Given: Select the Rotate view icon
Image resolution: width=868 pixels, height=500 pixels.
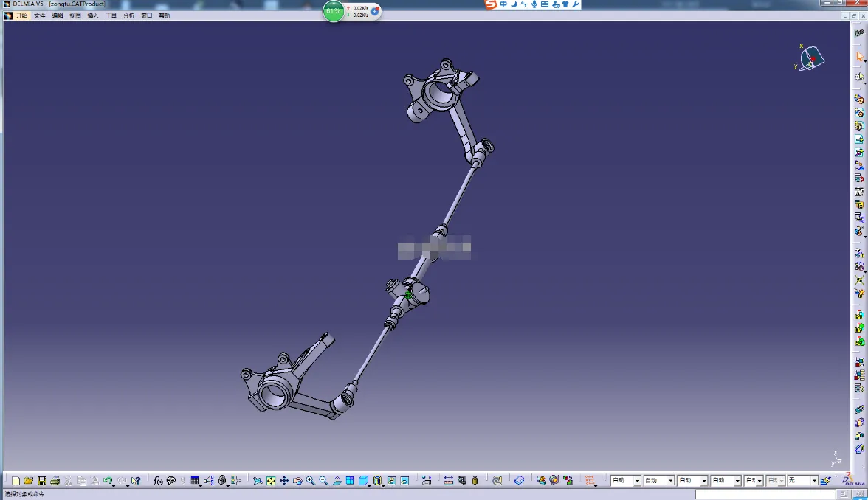Looking at the screenshot, I should point(297,481).
